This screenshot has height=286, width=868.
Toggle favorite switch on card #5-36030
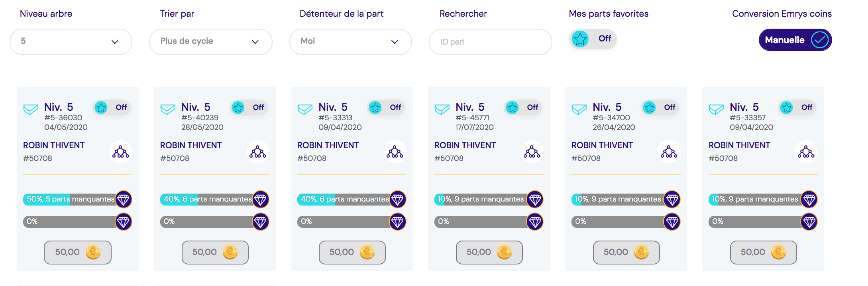(x=112, y=108)
